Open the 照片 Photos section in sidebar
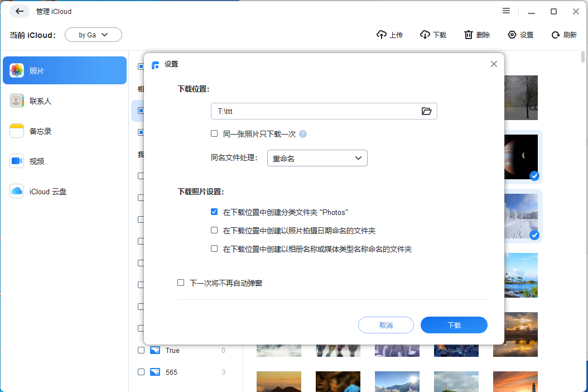 [65, 70]
